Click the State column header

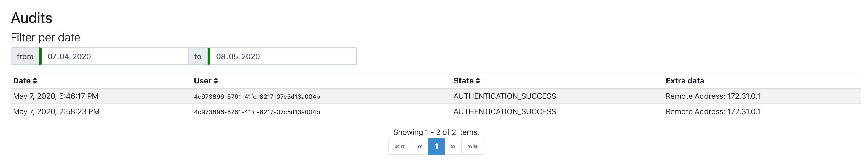(463, 81)
